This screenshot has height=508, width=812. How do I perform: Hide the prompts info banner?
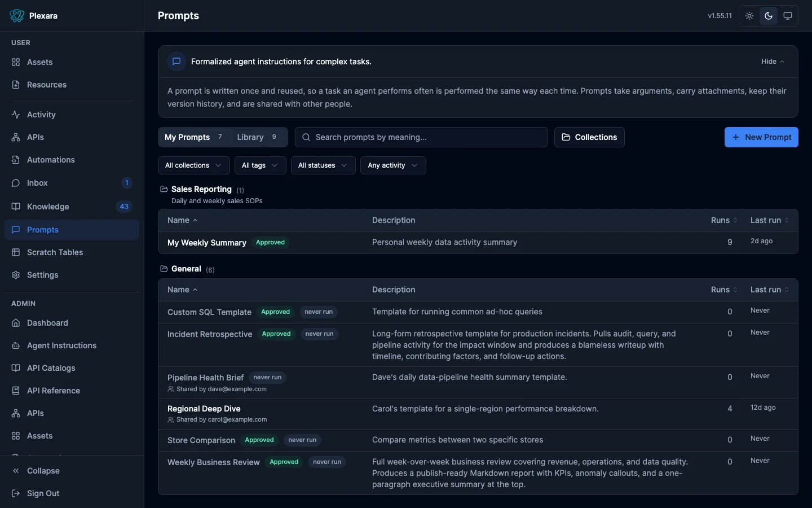coord(773,62)
